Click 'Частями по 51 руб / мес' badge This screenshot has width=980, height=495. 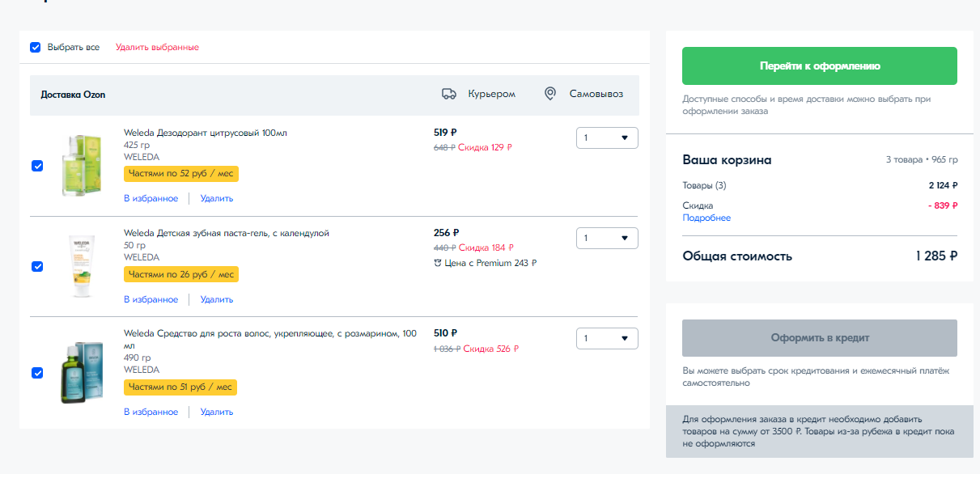(x=180, y=387)
